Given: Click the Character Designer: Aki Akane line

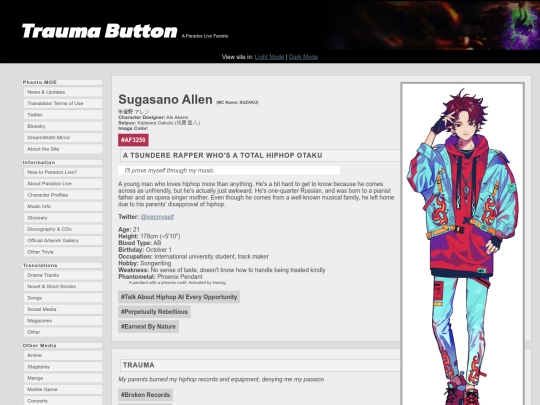Looking at the screenshot, I should pyautogui.click(x=153, y=117).
